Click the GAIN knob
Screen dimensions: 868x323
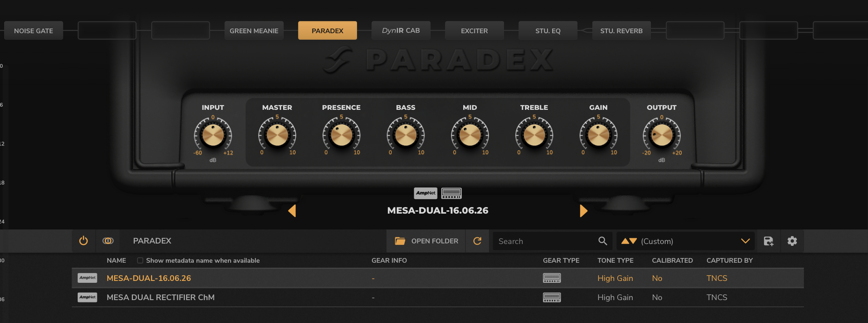pos(598,136)
